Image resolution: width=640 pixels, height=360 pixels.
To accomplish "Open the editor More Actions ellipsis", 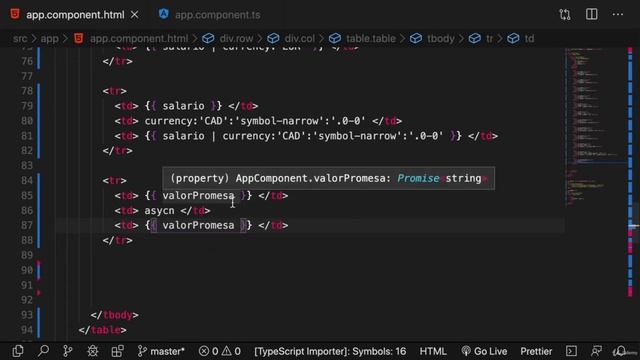I will [x=618, y=15].
